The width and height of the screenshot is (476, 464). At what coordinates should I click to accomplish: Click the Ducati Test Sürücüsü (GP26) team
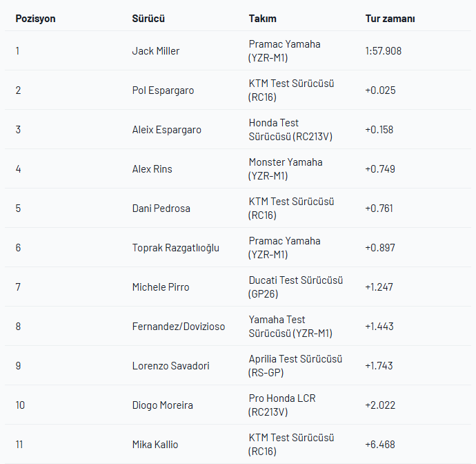pos(295,287)
